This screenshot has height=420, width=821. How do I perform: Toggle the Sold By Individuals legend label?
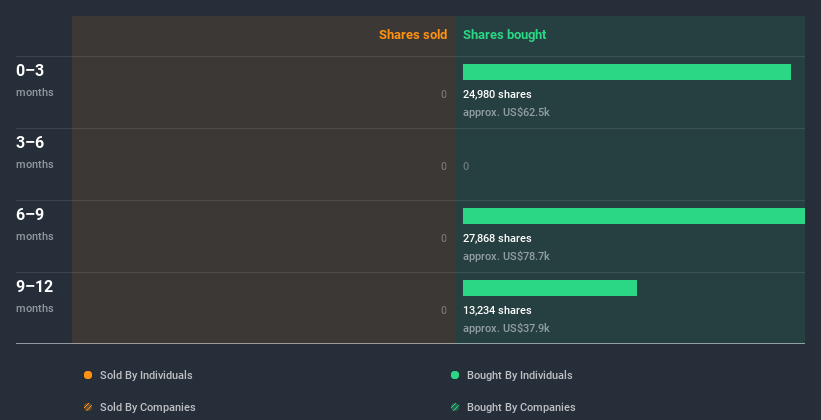click(x=146, y=375)
